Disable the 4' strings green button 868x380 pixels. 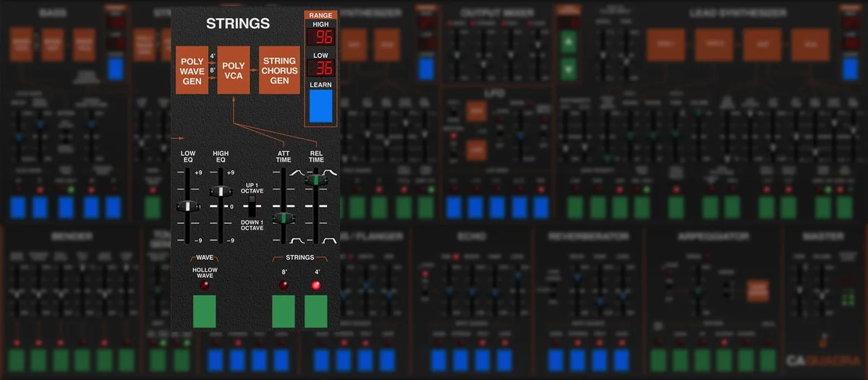coord(316,311)
